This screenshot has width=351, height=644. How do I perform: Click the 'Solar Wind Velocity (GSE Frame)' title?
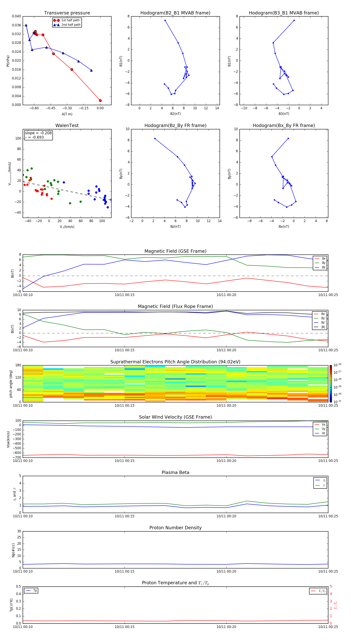coord(175,417)
